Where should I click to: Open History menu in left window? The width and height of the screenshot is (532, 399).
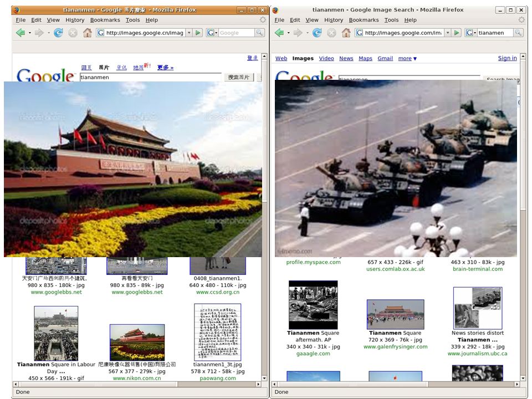click(x=75, y=20)
